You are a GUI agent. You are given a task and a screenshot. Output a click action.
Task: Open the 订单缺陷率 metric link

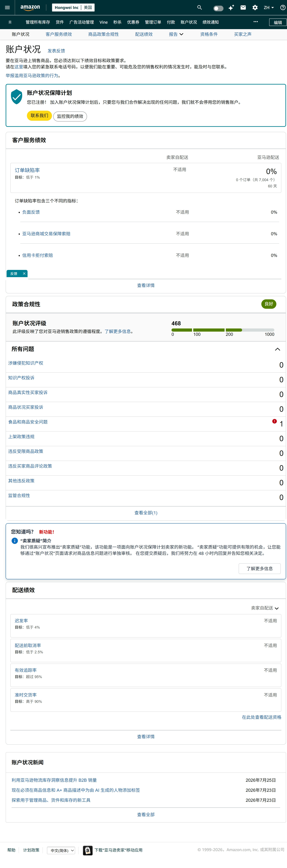click(x=27, y=170)
